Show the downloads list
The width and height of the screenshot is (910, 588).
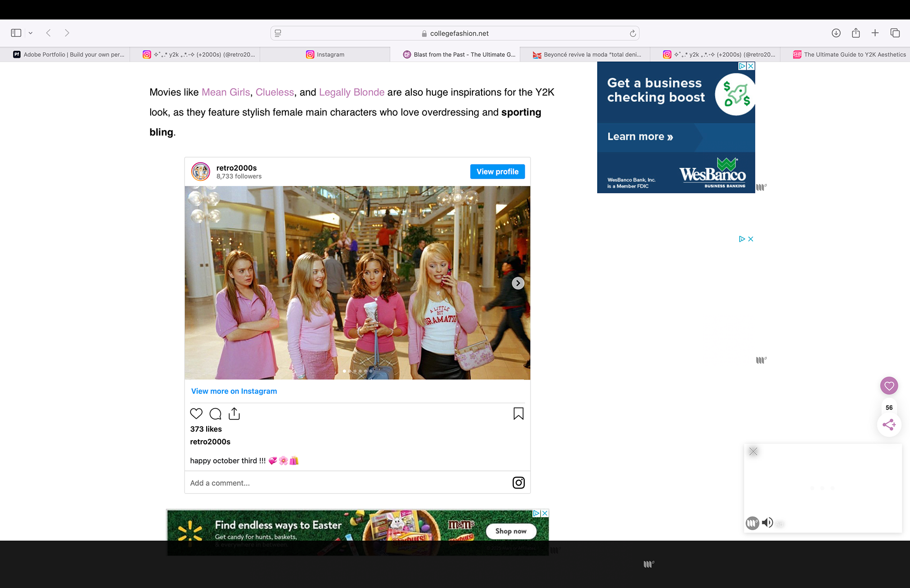click(x=836, y=33)
